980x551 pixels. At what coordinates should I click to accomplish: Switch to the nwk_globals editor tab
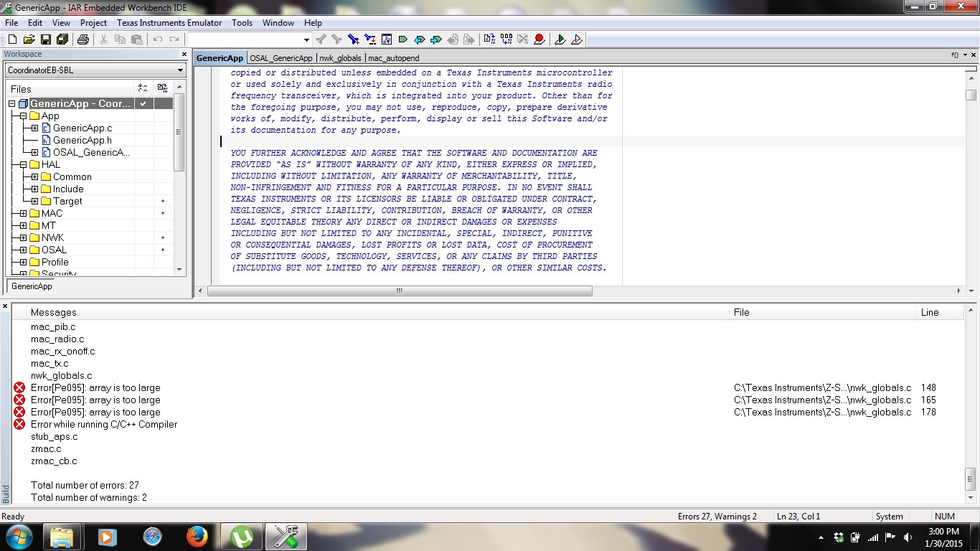pos(341,58)
